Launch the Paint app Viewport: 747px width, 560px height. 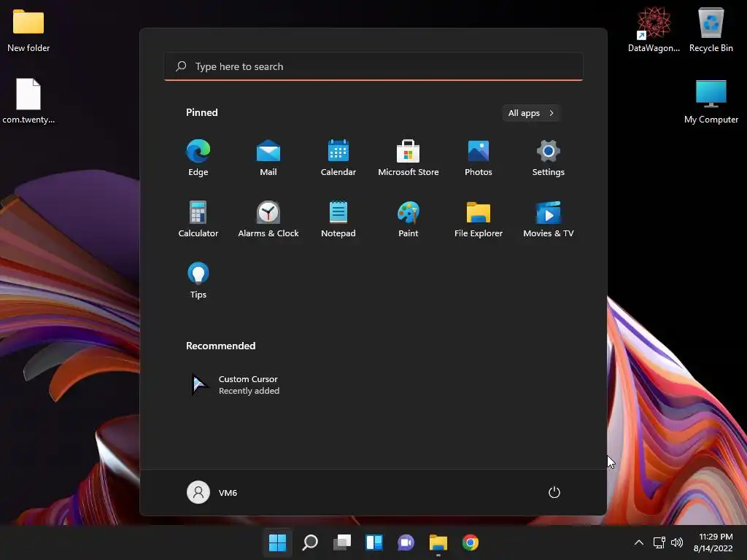(409, 219)
